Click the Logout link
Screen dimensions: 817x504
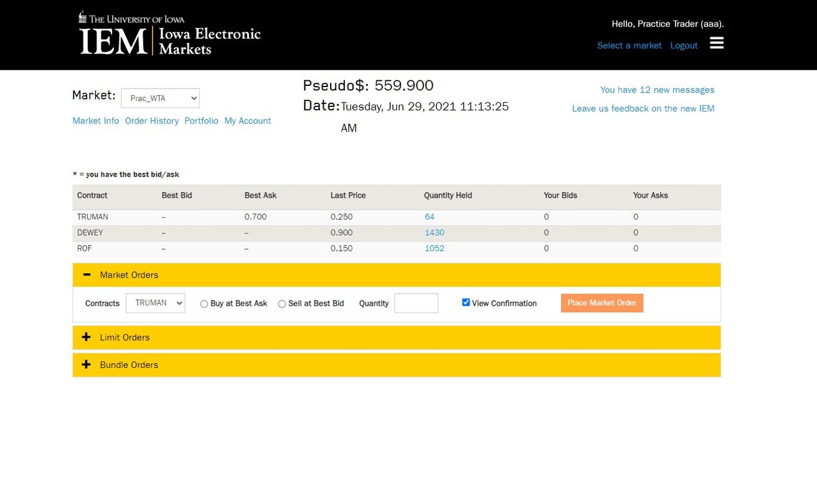point(684,45)
